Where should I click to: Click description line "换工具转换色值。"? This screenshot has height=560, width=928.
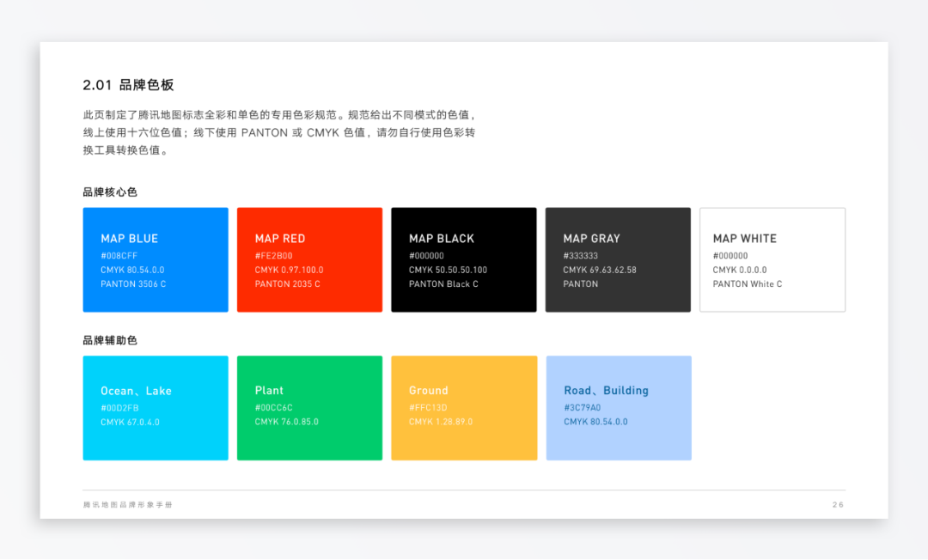[127, 151]
